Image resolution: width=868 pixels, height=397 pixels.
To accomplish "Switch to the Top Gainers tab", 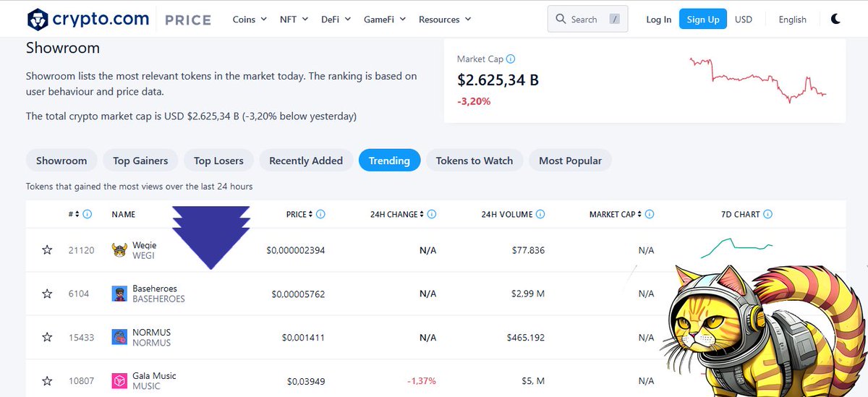I will (140, 161).
